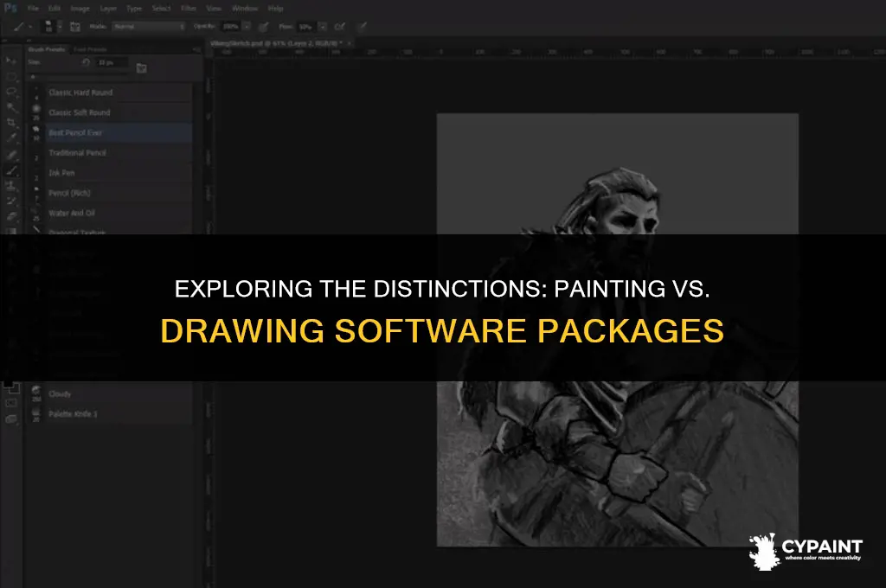Open the Type menu
Viewport: 886px width, 588px height.
click(x=134, y=9)
